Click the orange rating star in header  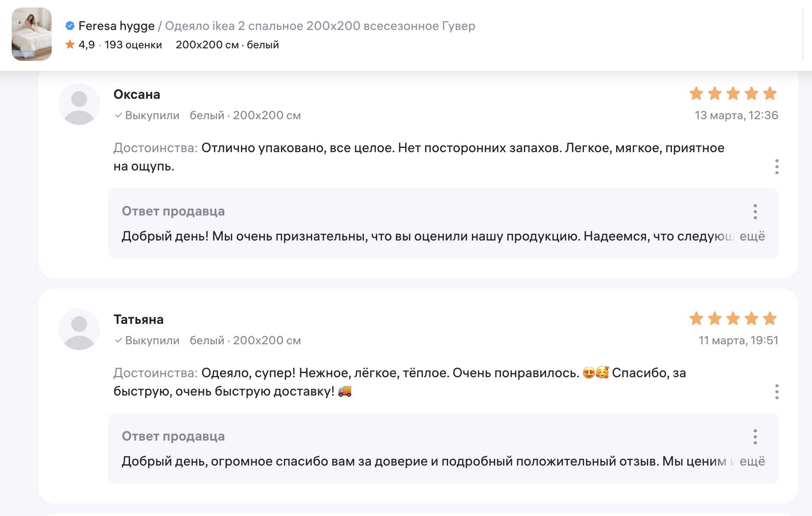pos(70,45)
